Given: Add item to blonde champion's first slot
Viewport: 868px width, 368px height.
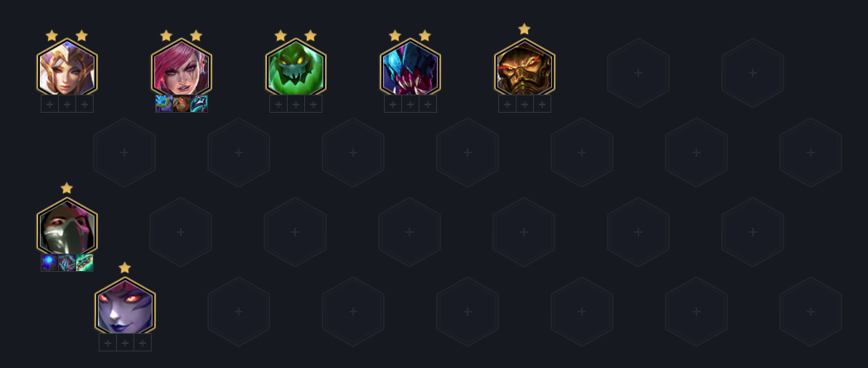Looking at the screenshot, I should click(x=49, y=104).
